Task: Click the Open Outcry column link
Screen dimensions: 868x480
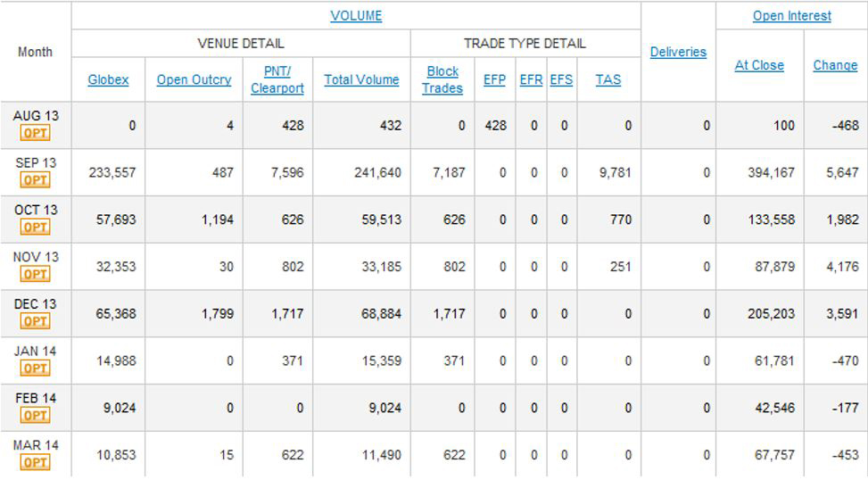Action: [x=194, y=79]
